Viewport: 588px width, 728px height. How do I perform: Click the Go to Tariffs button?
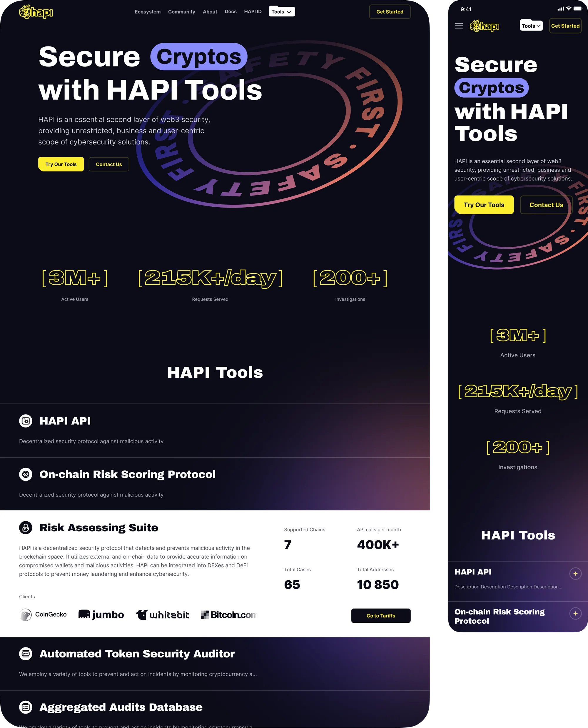(381, 616)
